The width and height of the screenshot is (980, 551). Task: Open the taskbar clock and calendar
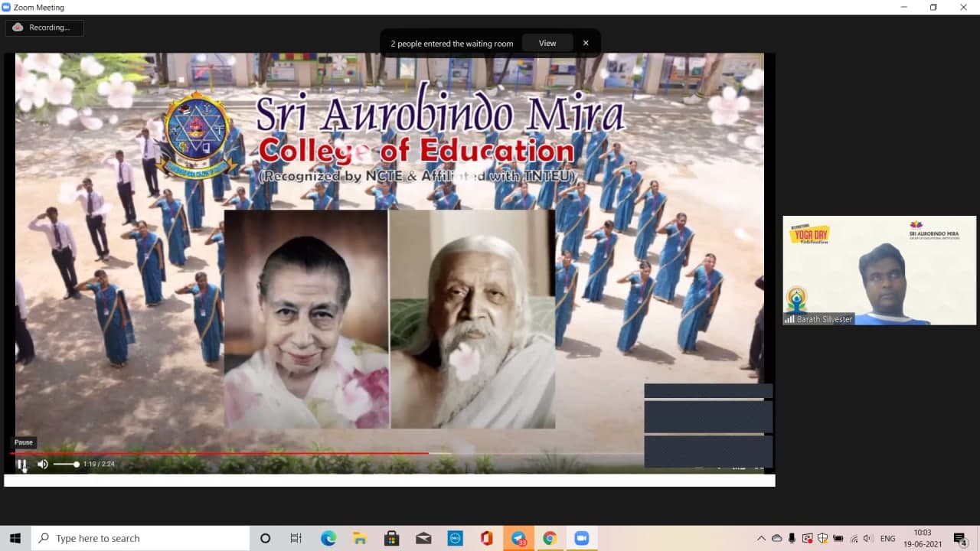[x=923, y=539]
